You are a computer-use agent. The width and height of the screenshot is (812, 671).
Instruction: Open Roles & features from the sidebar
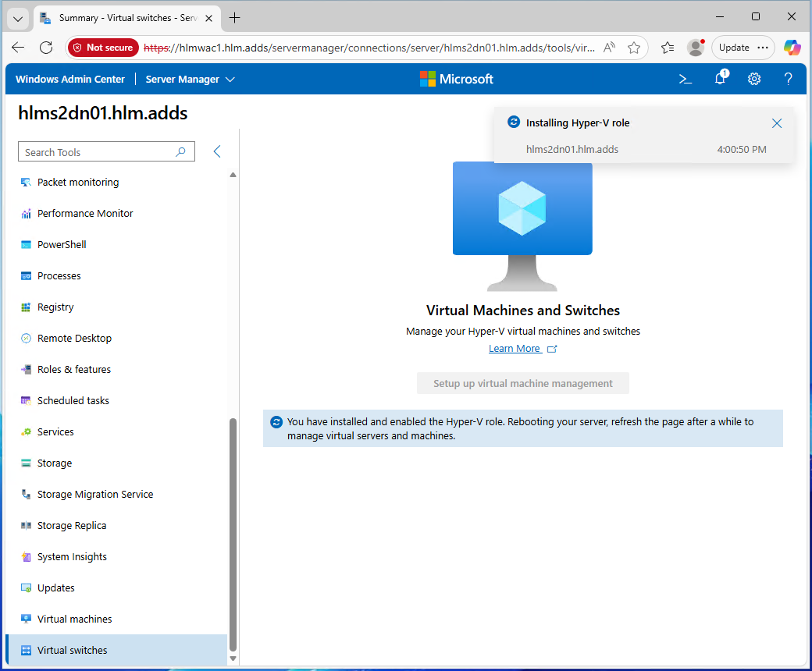73,370
